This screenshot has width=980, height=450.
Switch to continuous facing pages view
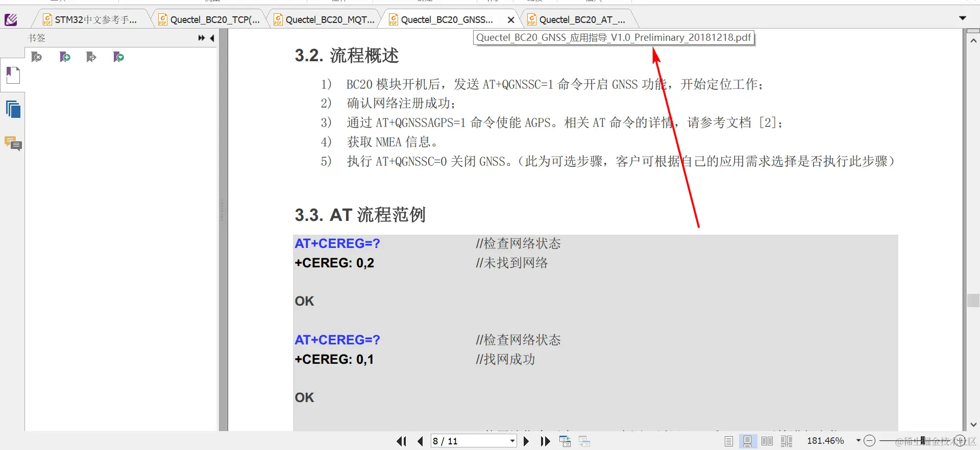point(787,441)
